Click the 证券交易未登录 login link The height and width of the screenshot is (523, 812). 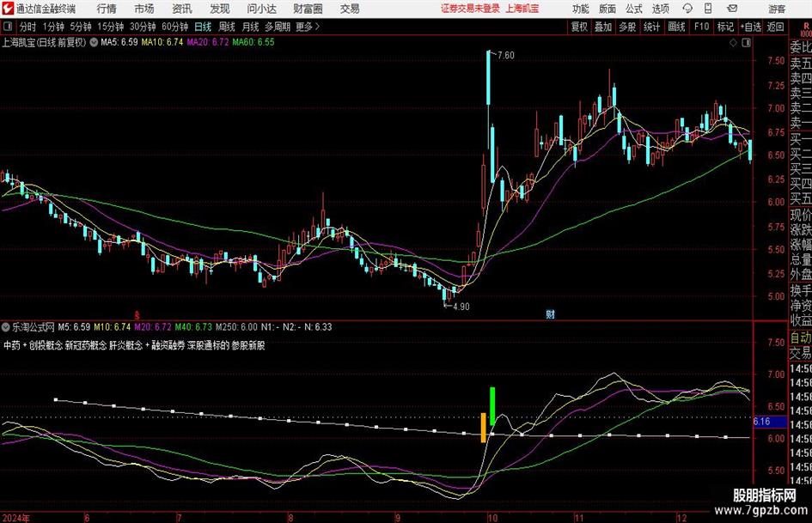(470, 9)
